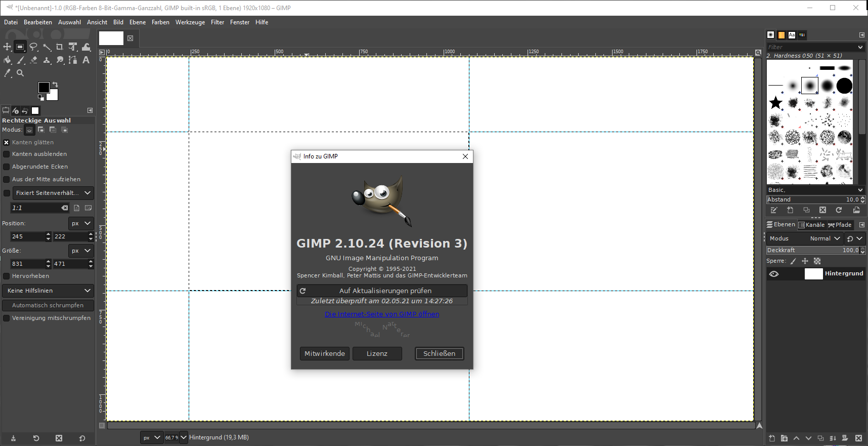Enable the Abgerundete Ecken checkbox
868x446 pixels.
pos(7,167)
